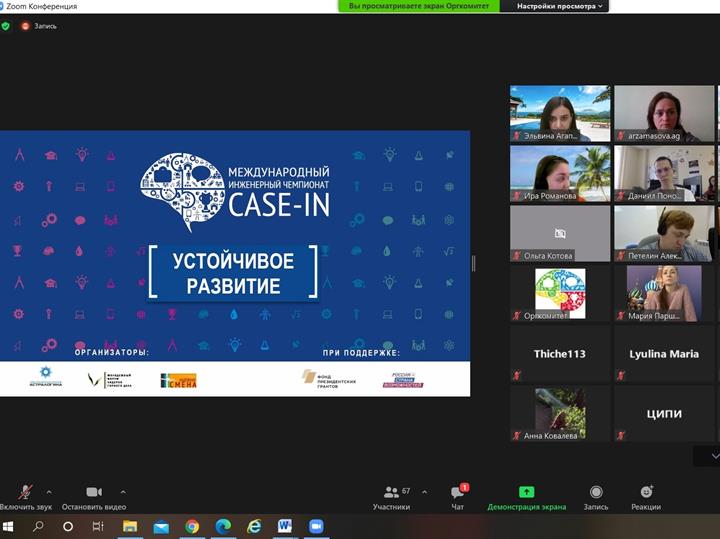Click the shared screen divider handle

point(474,264)
